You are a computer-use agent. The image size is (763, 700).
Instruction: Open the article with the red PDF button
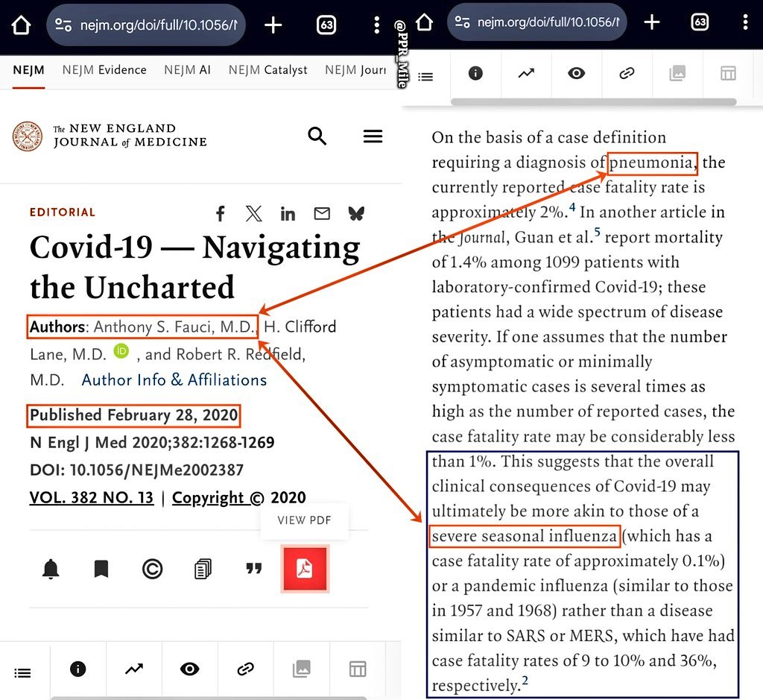(x=305, y=569)
